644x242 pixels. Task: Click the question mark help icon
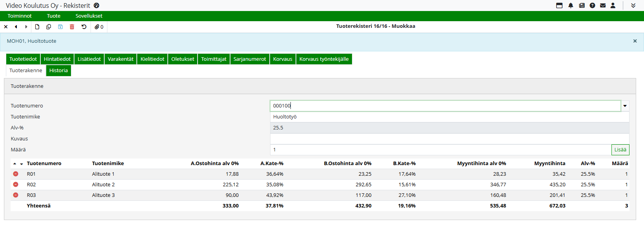(592, 5)
